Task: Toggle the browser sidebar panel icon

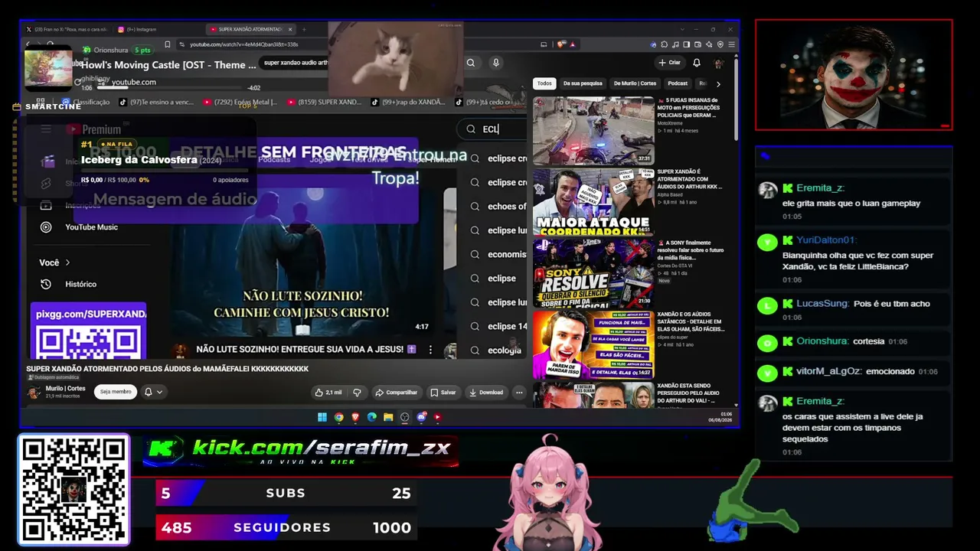Action: tap(688, 44)
